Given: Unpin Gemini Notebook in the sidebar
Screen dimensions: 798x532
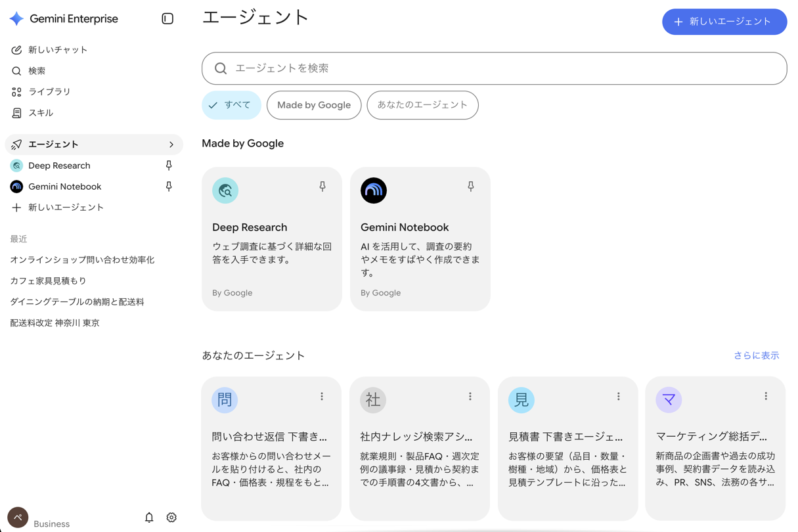Looking at the screenshot, I should [x=169, y=187].
